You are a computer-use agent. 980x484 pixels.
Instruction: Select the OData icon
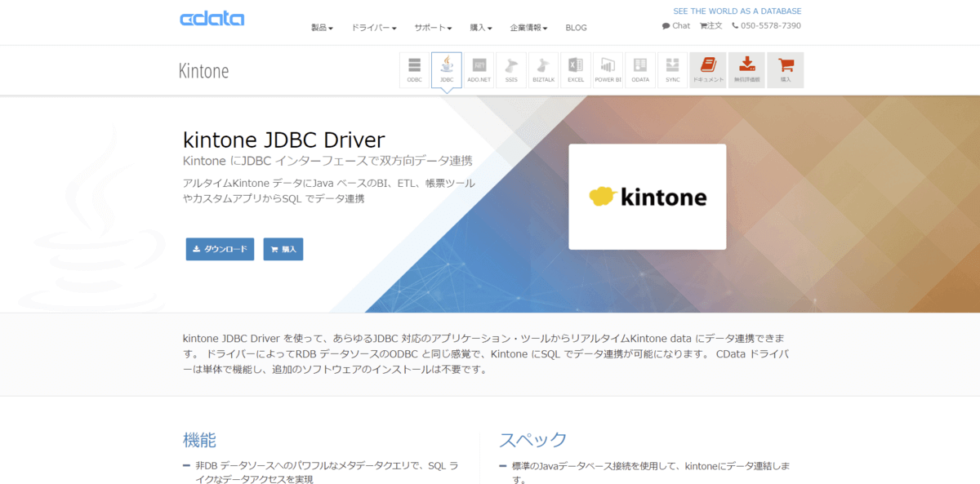point(640,70)
